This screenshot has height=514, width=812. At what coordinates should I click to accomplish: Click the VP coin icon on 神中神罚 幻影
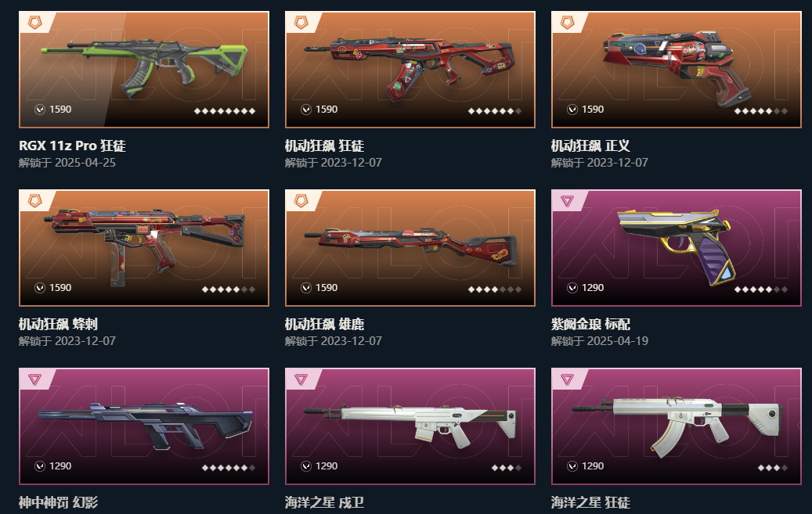pos(40,465)
